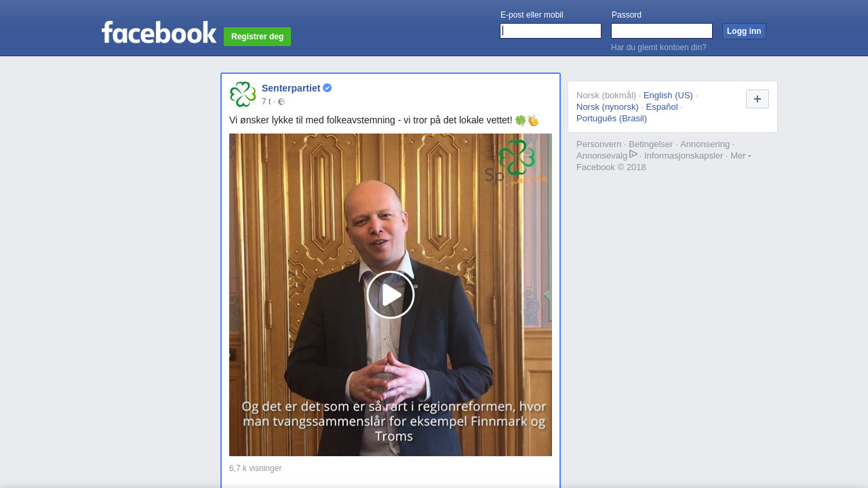
Task: Open the Personvern footer link
Action: 599,144
